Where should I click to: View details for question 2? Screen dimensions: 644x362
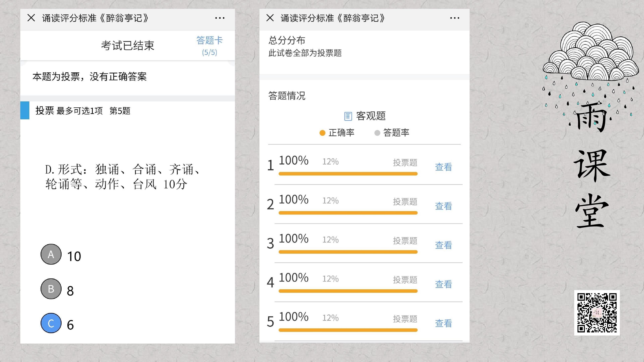(x=443, y=206)
